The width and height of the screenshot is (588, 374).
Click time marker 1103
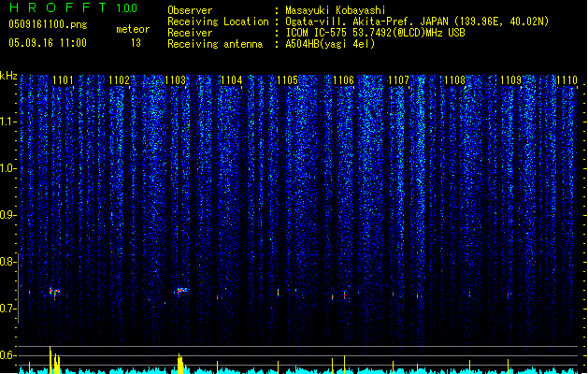pyautogui.click(x=175, y=80)
